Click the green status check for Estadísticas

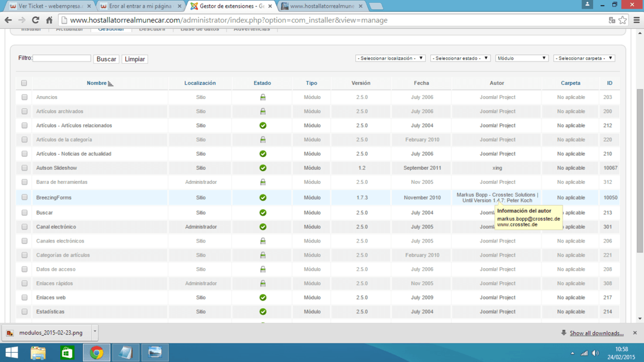click(263, 312)
